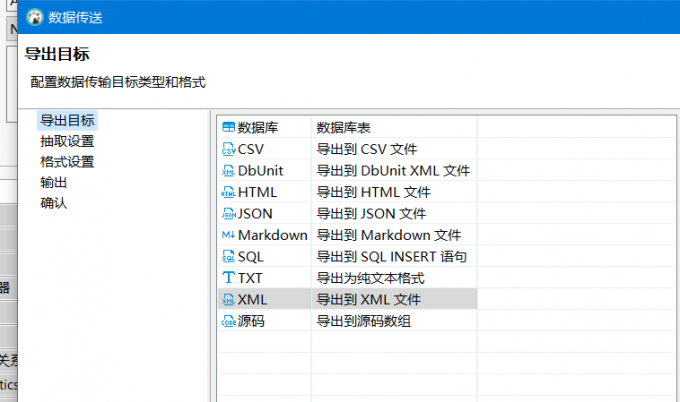This screenshot has width=680, height=402.
Task: Click 导出到 JSON 文件 description
Action: [371, 213]
